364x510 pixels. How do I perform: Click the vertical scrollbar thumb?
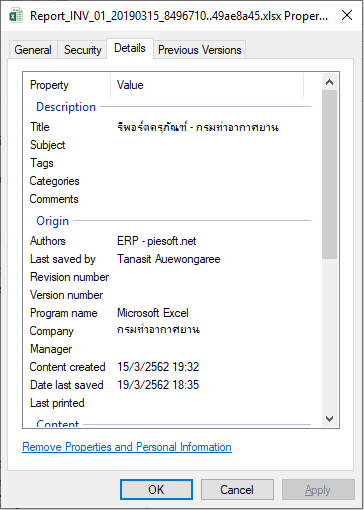[329, 174]
